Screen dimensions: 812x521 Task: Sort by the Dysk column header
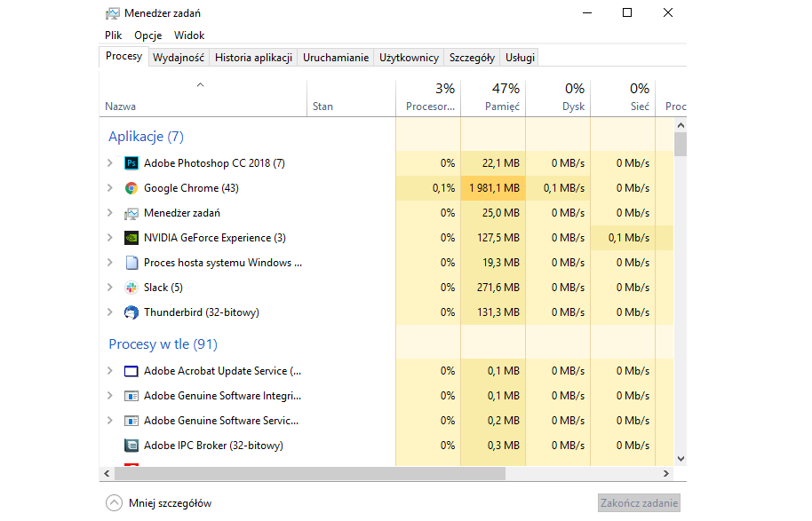click(x=558, y=99)
